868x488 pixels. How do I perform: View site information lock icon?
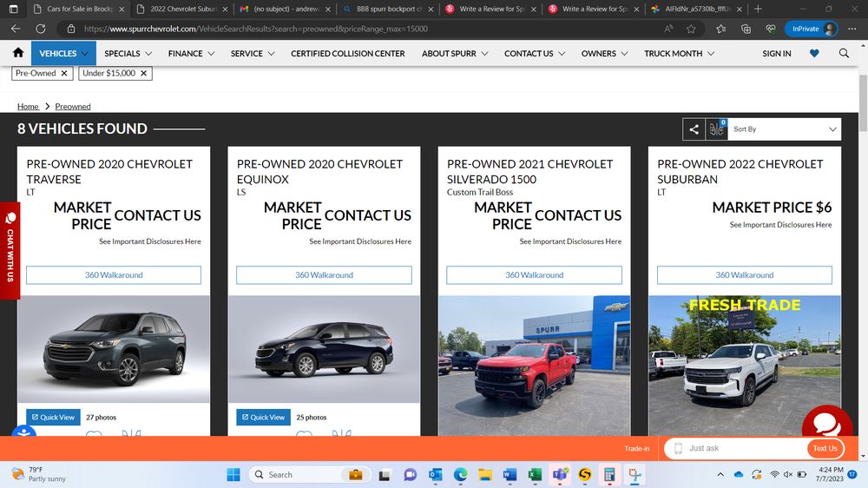tap(71, 29)
